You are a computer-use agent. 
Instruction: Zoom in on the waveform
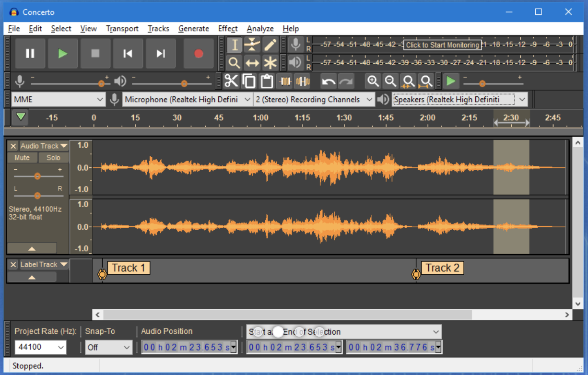pyautogui.click(x=374, y=81)
